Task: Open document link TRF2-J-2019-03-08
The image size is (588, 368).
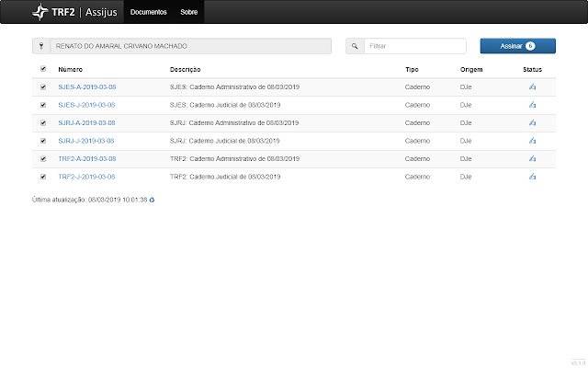Action: [x=86, y=177]
